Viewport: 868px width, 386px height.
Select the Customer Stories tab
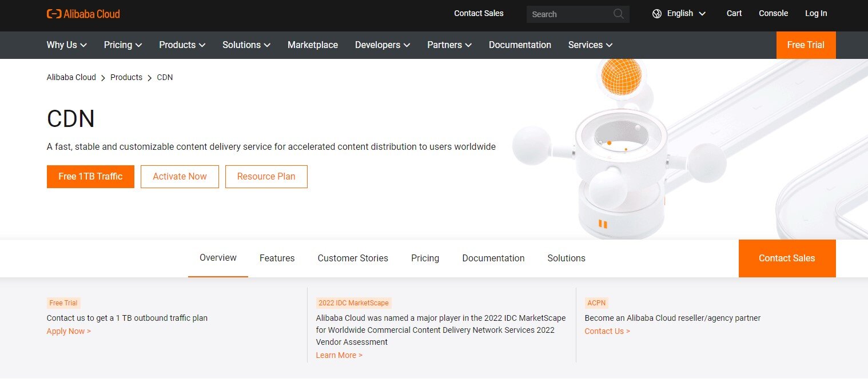tap(352, 258)
